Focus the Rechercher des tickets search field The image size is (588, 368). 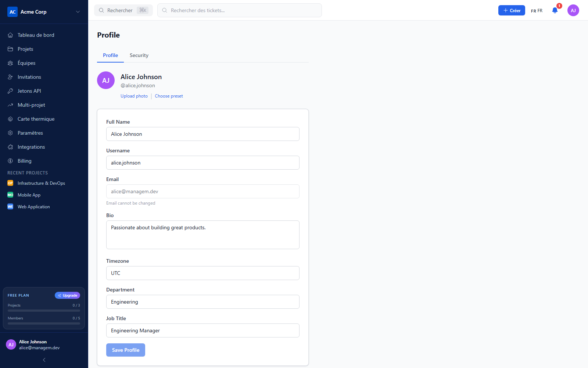coord(240,10)
